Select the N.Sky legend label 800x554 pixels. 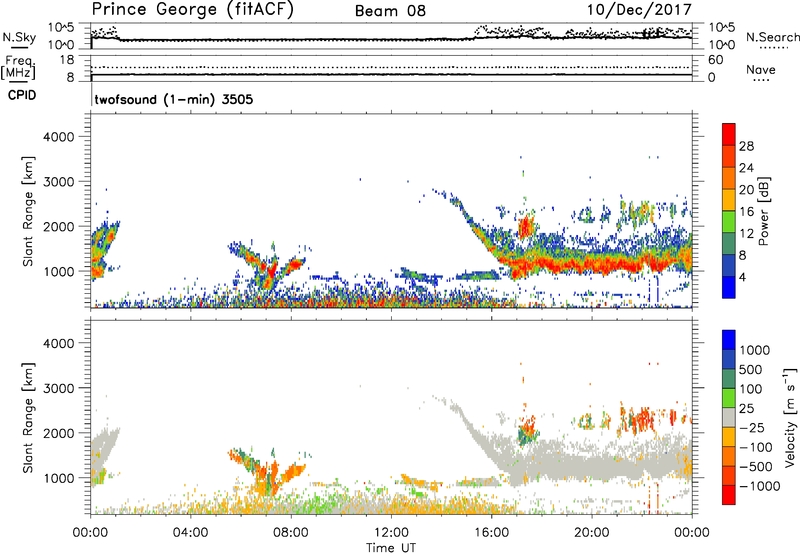click(x=19, y=38)
